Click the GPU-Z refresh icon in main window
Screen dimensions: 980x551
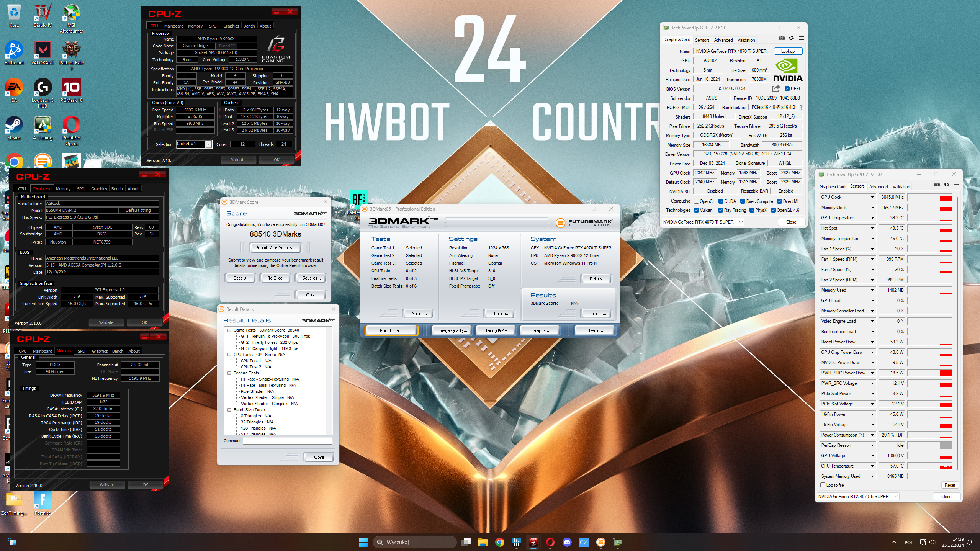[791, 38]
